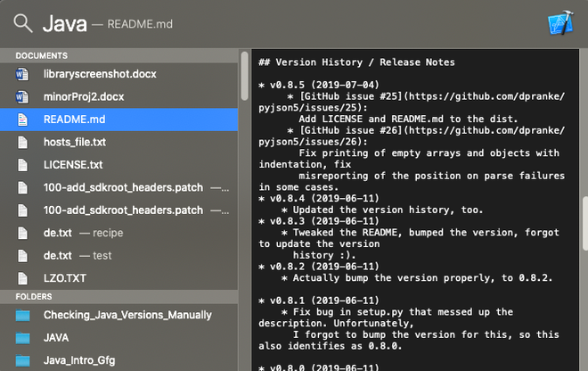Screen dimensions: 588x371
Task: Select hosts_file.txt result
Action: point(118,143)
